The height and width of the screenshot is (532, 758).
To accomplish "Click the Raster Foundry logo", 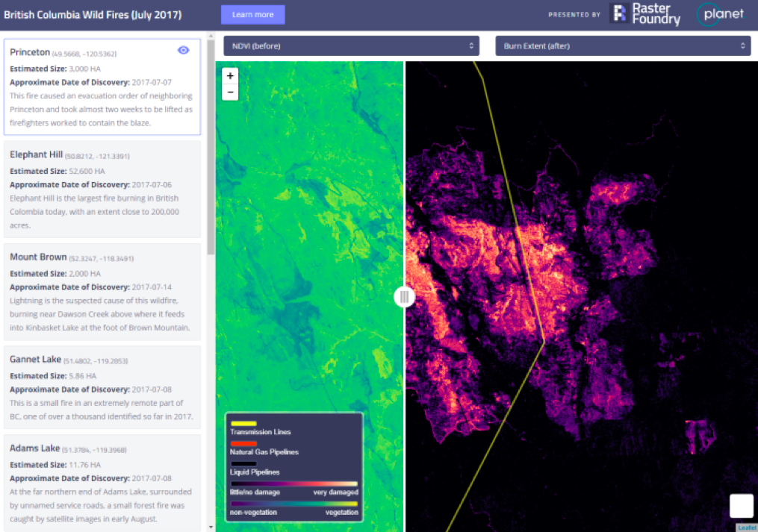I will [645, 14].
